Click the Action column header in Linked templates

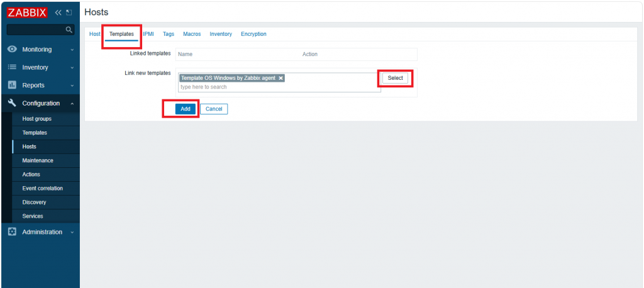(309, 54)
